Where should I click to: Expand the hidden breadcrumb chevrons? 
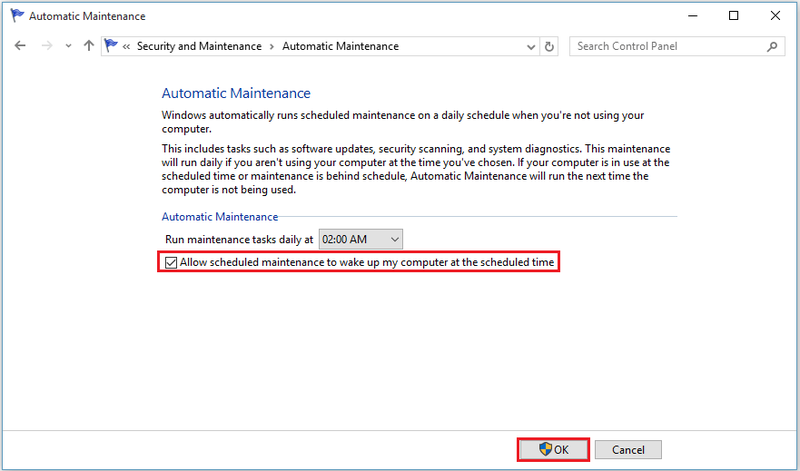click(127, 46)
